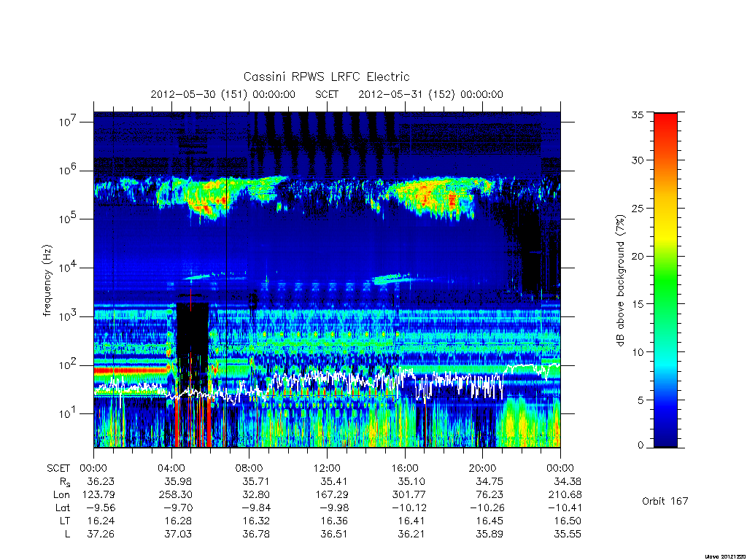The image size is (747, 560).
Task: Click the 35 tick label on the color scale
Action: tap(637, 114)
